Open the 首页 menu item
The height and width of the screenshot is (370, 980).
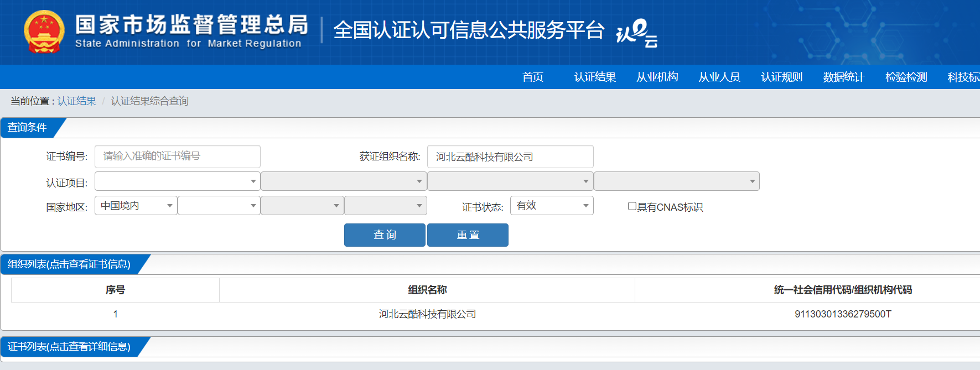pyautogui.click(x=533, y=77)
